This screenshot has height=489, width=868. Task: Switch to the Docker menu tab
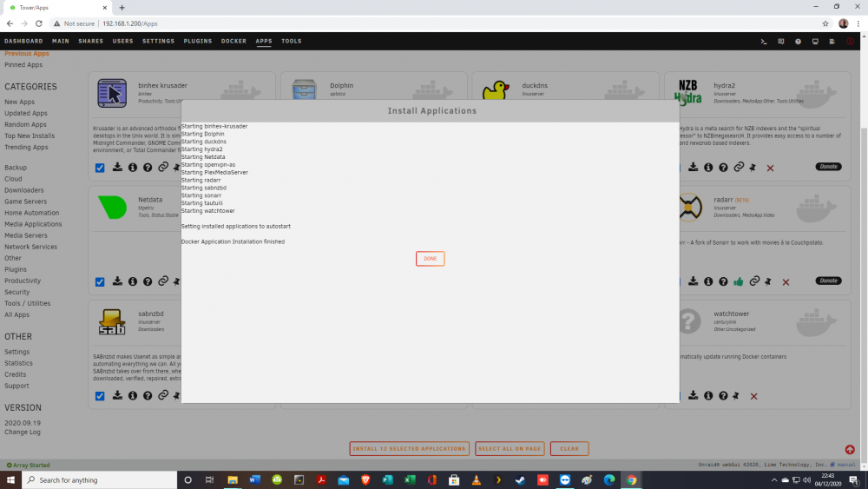pyautogui.click(x=233, y=41)
